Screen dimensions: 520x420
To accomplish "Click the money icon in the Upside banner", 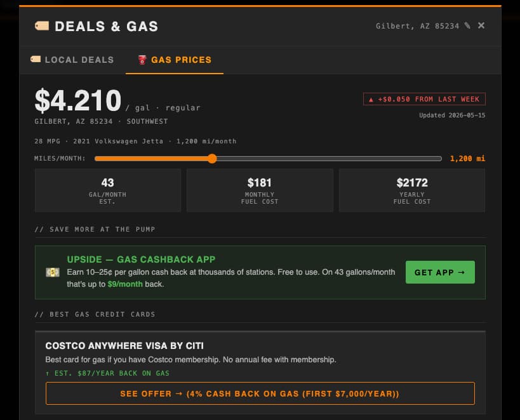I will coord(53,272).
